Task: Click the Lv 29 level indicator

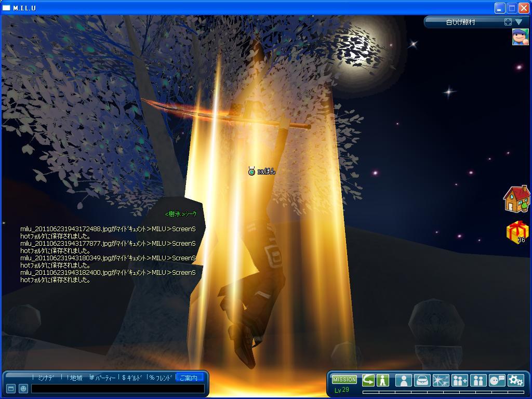Action: [342, 390]
